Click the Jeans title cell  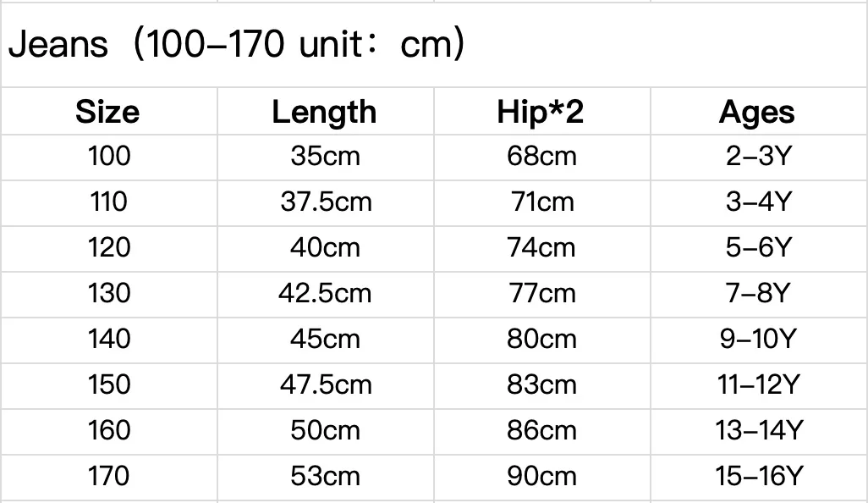[x=237, y=45]
